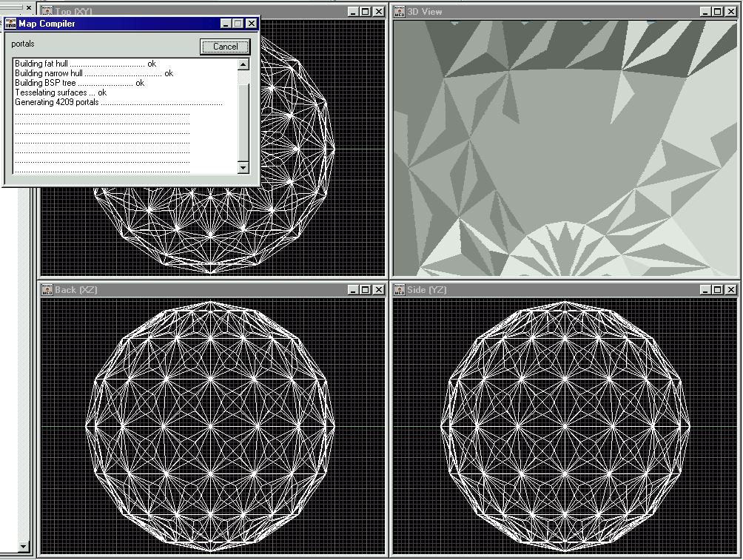Maximize the 3D View viewport

click(x=717, y=12)
